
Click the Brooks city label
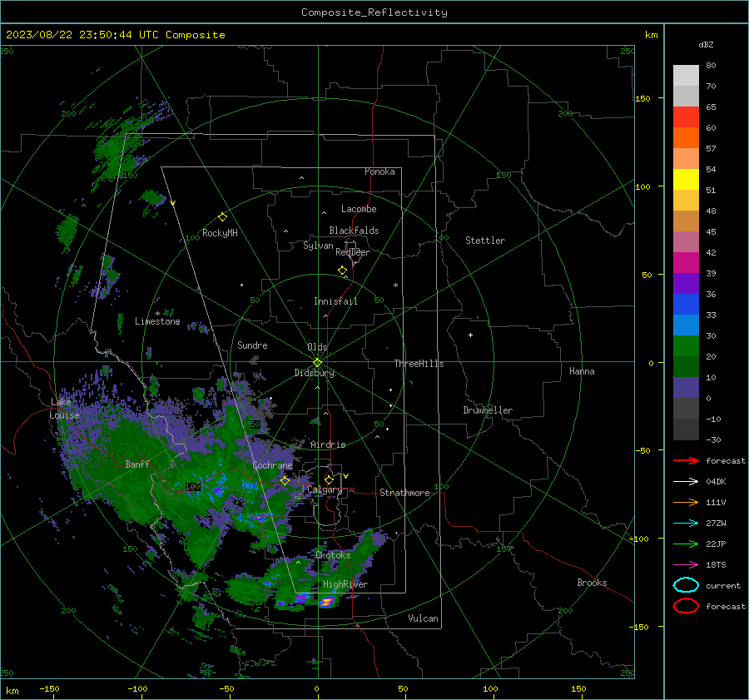click(x=592, y=583)
